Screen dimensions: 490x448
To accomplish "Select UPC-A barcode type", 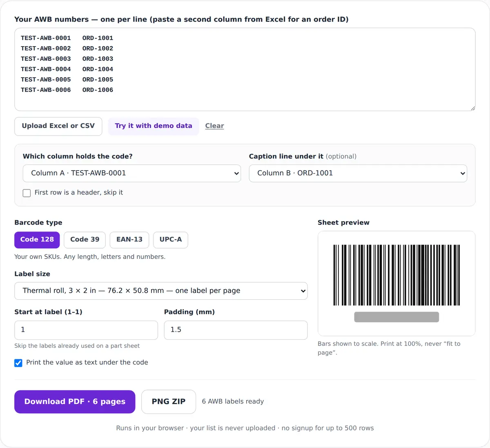I will tap(171, 240).
